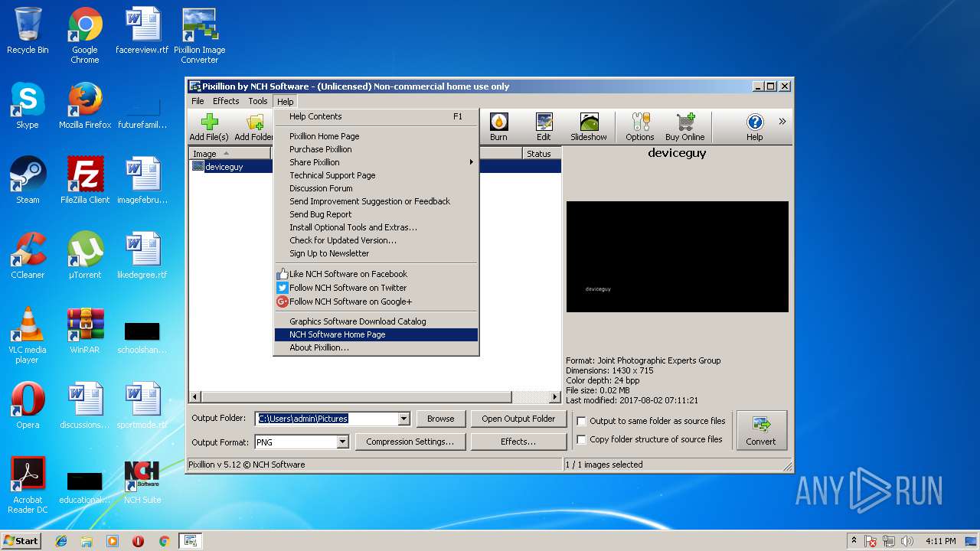Choose Sign Up to Newsletter

(x=376, y=253)
